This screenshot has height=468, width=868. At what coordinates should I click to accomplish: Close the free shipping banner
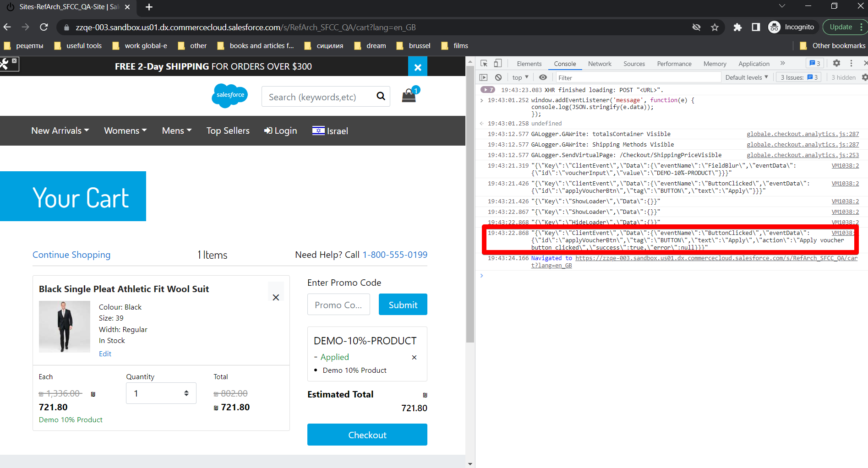[x=418, y=67]
